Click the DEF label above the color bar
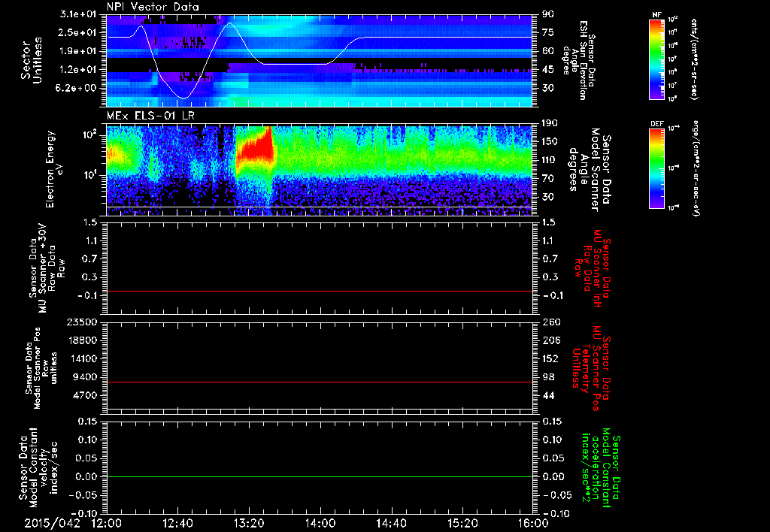The height and width of the screenshot is (532, 770). point(656,124)
